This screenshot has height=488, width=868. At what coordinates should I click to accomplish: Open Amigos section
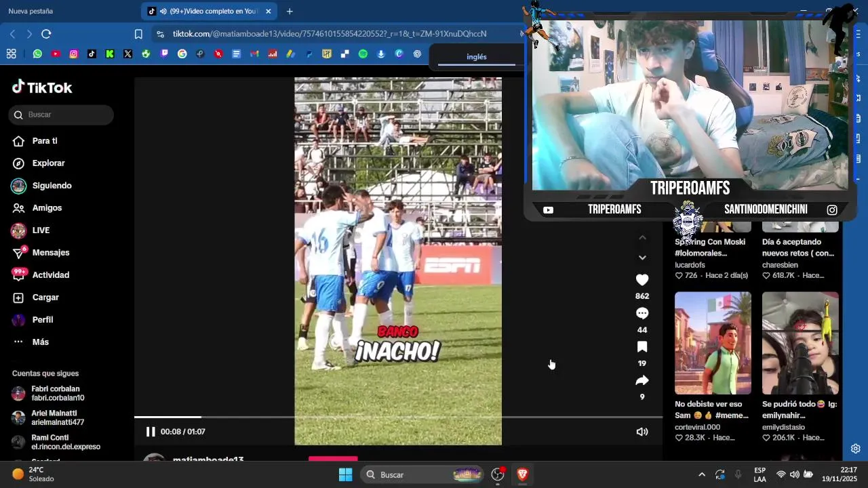click(x=47, y=208)
